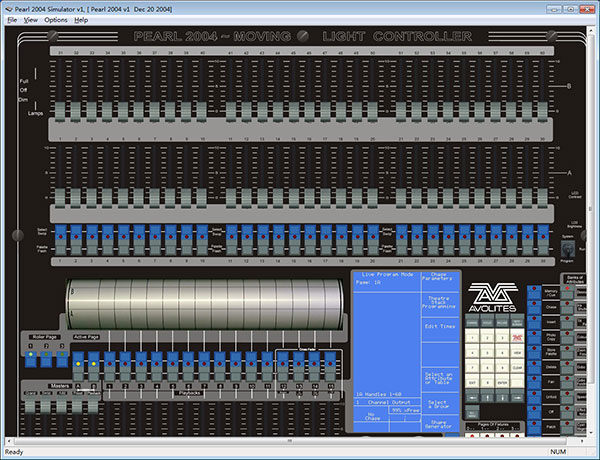This screenshot has height=460, width=600.
Task: Open the Help menu
Action: pos(81,20)
